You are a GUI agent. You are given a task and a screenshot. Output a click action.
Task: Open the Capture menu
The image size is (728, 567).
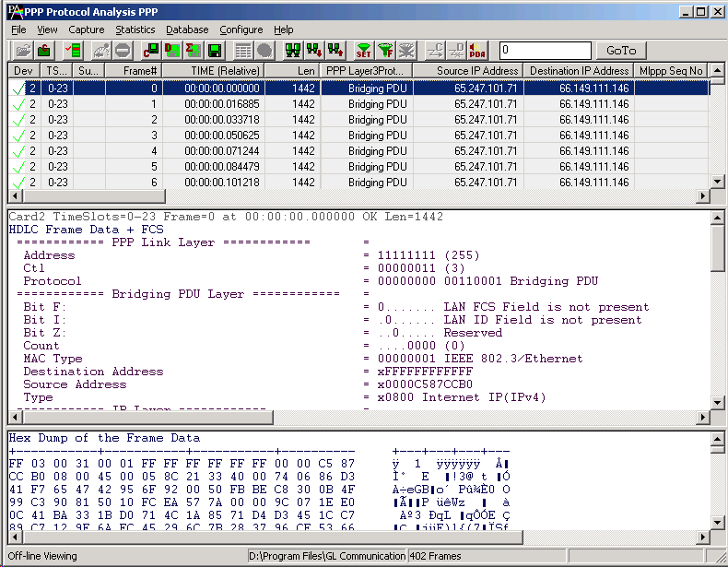click(x=86, y=30)
